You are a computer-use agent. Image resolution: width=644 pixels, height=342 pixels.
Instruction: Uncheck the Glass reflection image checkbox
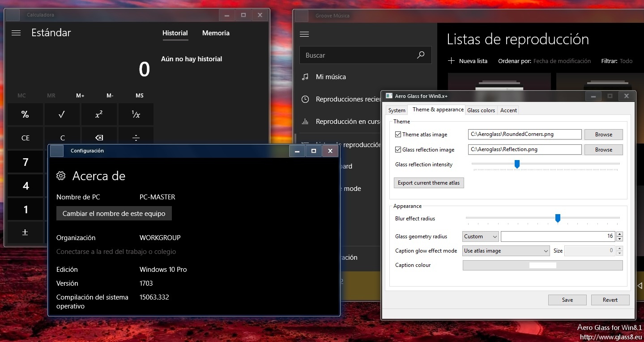[398, 150]
